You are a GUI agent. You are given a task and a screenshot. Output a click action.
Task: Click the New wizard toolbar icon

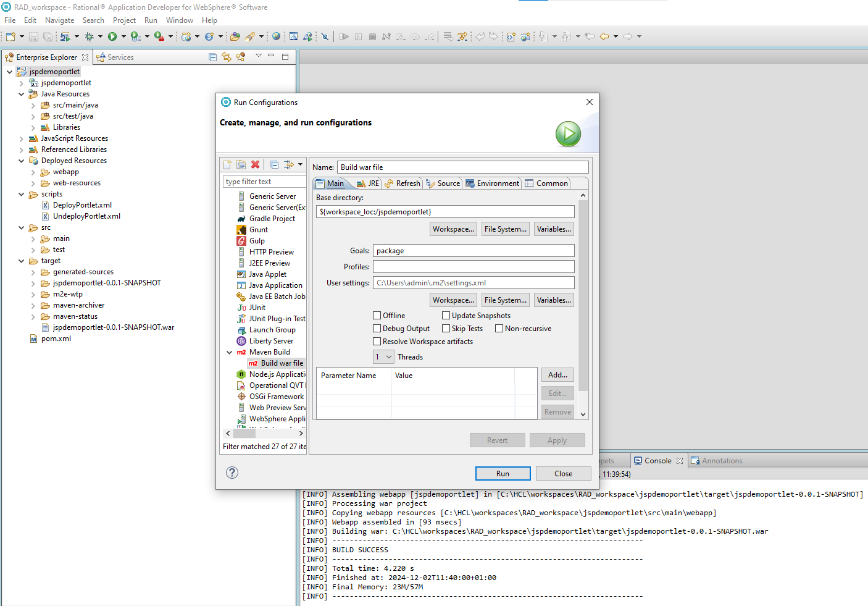pyautogui.click(x=10, y=36)
